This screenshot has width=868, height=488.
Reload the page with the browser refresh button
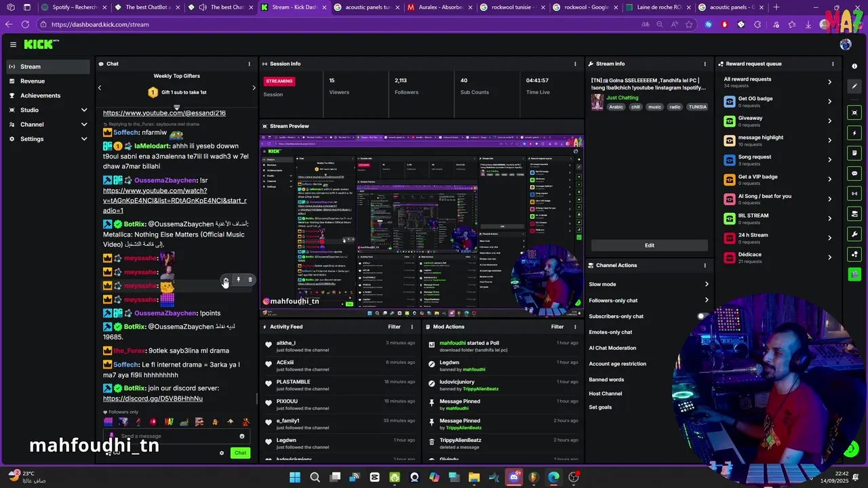tap(25, 24)
